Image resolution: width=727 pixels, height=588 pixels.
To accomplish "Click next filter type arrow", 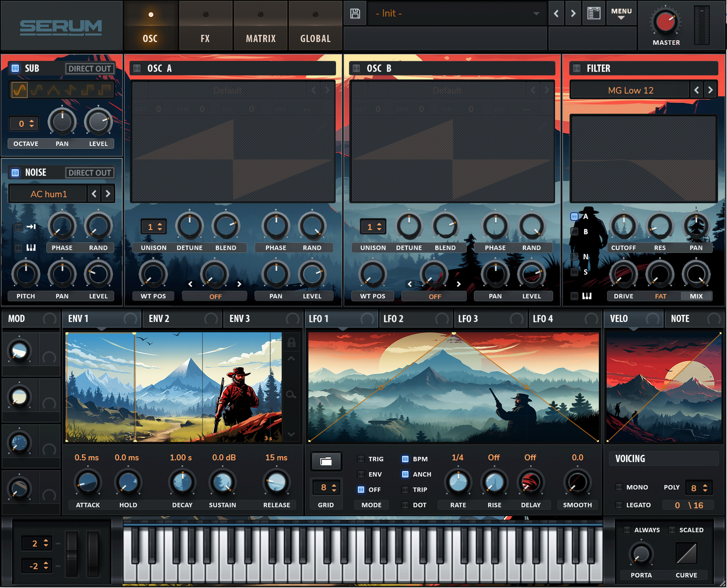I will click(x=710, y=90).
